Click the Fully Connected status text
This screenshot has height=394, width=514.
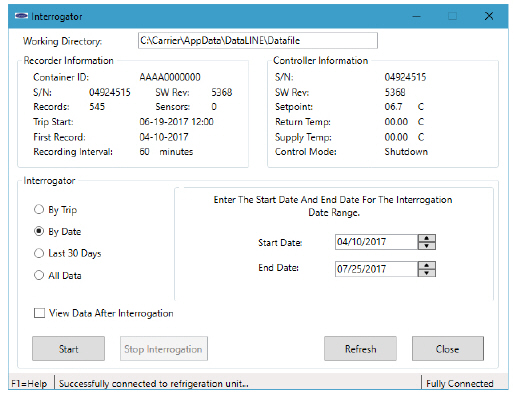[x=460, y=384]
